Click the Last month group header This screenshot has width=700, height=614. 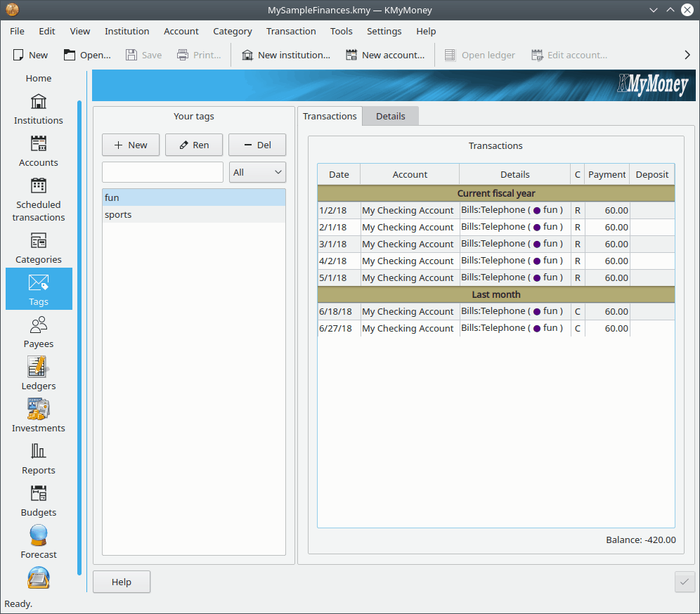tap(496, 294)
